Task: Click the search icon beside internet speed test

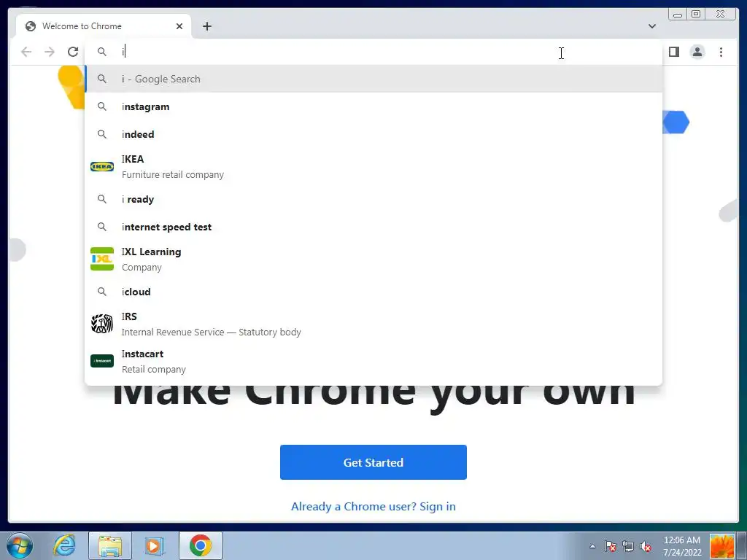Action: 102,227
